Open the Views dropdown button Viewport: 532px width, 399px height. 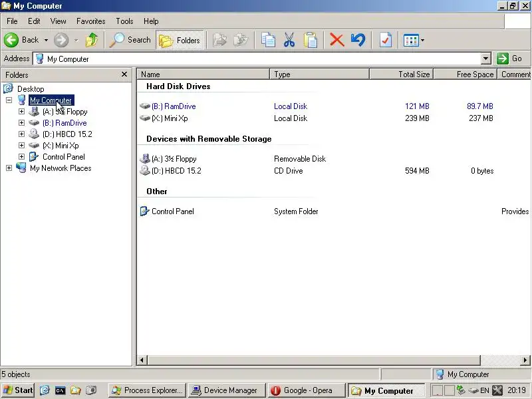pos(414,41)
